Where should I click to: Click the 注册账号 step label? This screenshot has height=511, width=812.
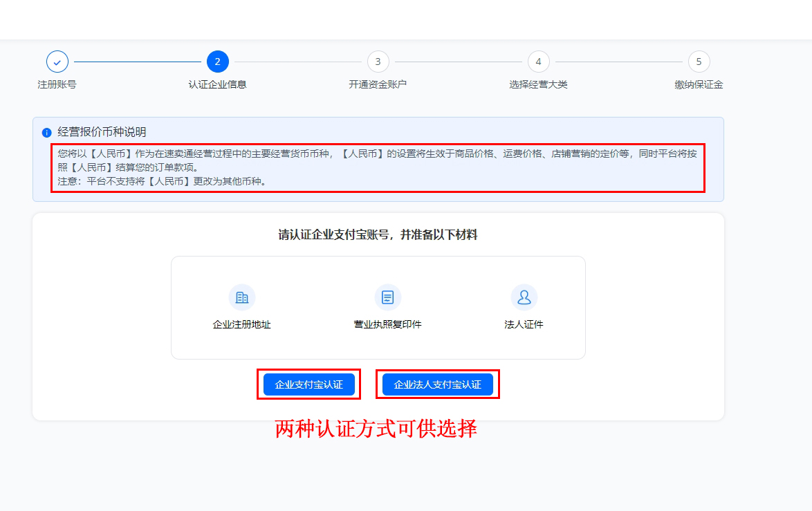(57, 84)
